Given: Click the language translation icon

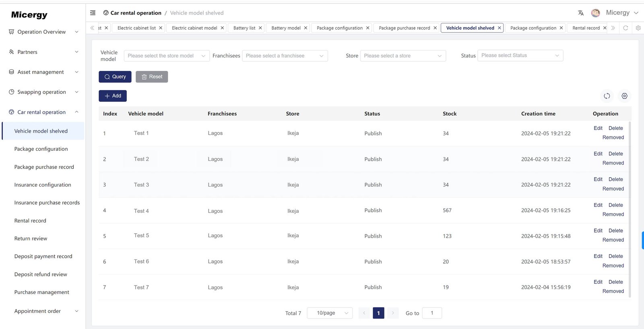Looking at the screenshot, I should click(x=581, y=13).
